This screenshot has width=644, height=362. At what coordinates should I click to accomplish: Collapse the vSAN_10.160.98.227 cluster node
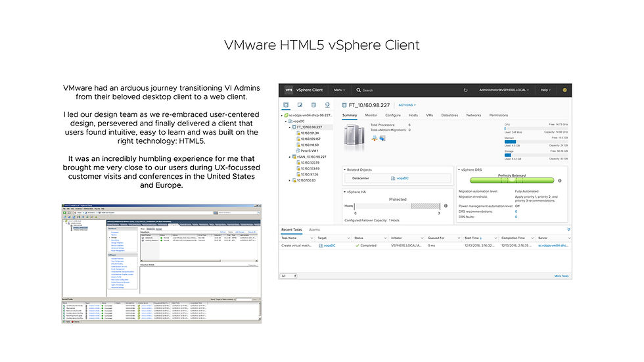pyautogui.click(x=290, y=157)
